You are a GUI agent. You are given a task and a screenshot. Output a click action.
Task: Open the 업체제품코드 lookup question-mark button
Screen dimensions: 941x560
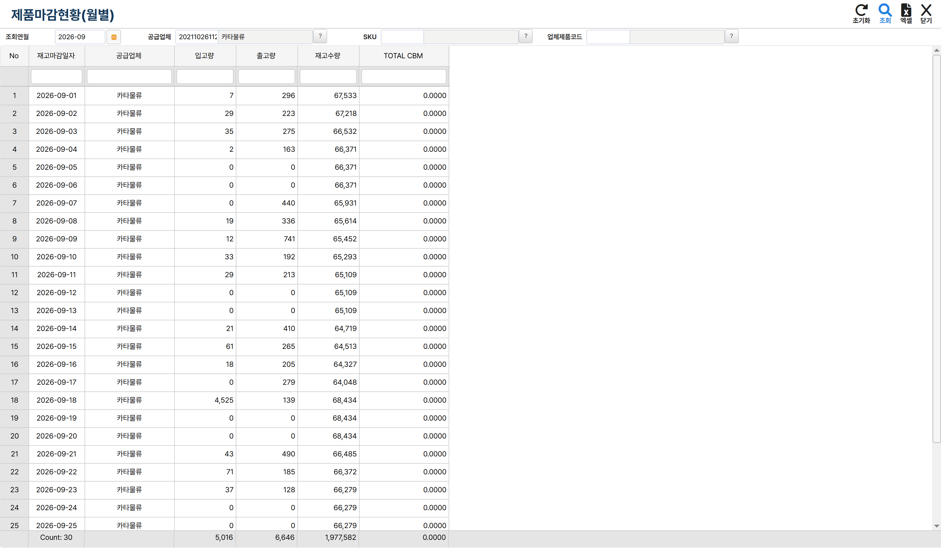click(732, 36)
